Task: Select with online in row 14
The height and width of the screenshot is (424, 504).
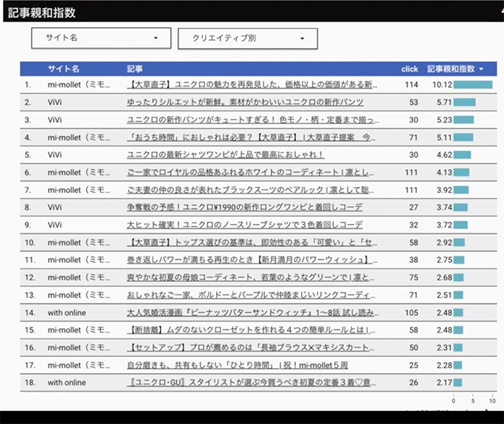Action: click(x=67, y=312)
